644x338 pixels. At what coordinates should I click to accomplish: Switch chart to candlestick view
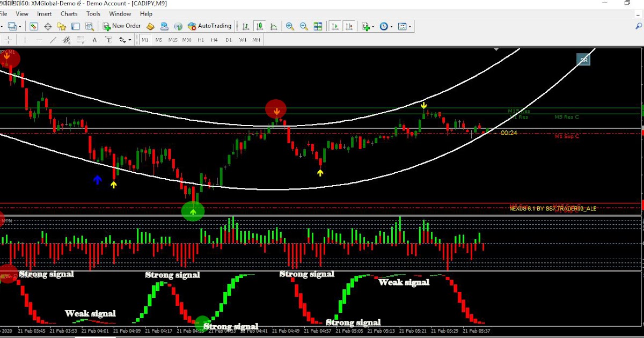click(259, 26)
